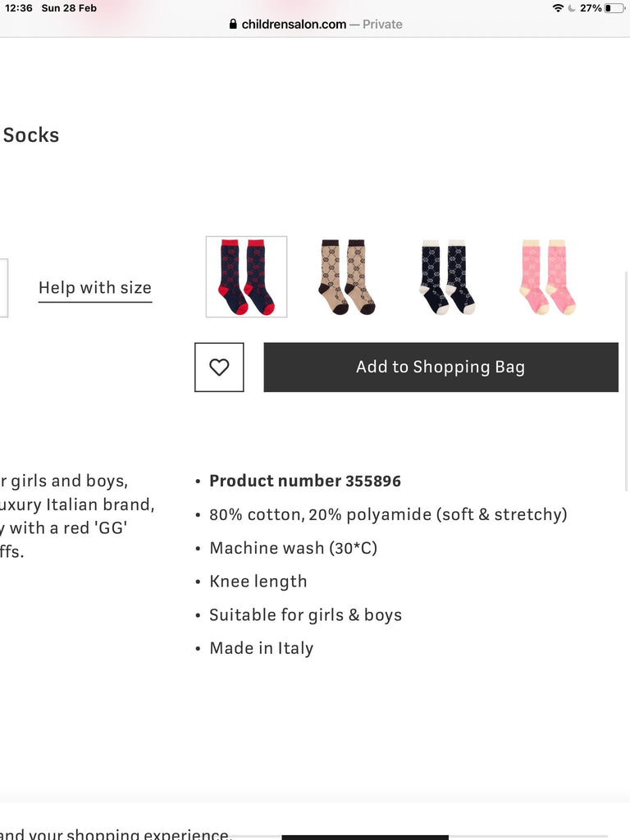This screenshot has height=840, width=630.
Task: Tap the Wi-Fi status icon
Action: [558, 8]
